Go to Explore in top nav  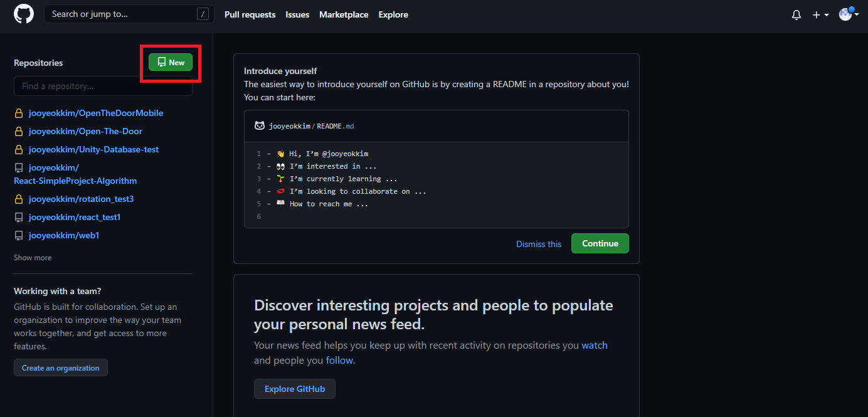393,14
